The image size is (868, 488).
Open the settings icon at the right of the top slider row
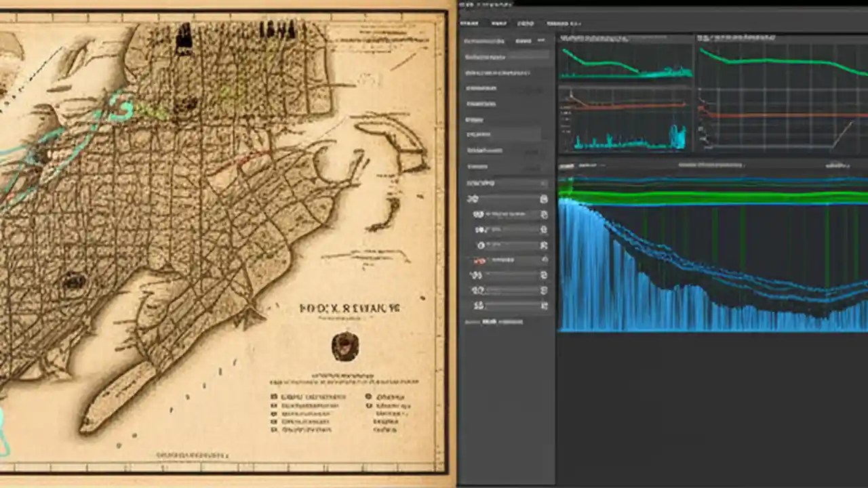click(x=544, y=199)
